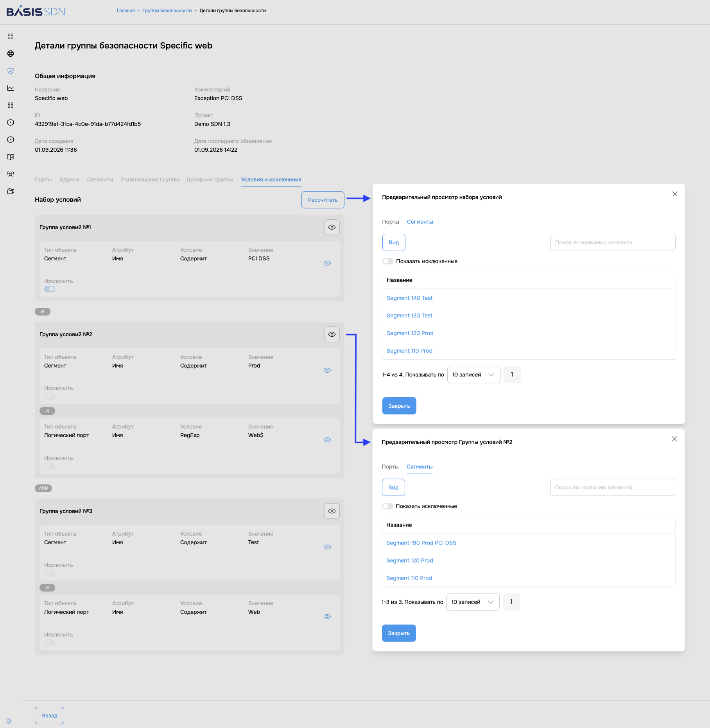Open Segment 140 Test link
Screen dimensions: 710x728
(x=410, y=298)
